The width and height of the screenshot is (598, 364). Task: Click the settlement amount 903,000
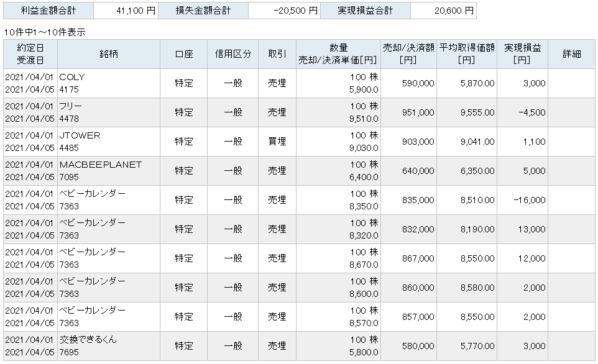coord(418,142)
